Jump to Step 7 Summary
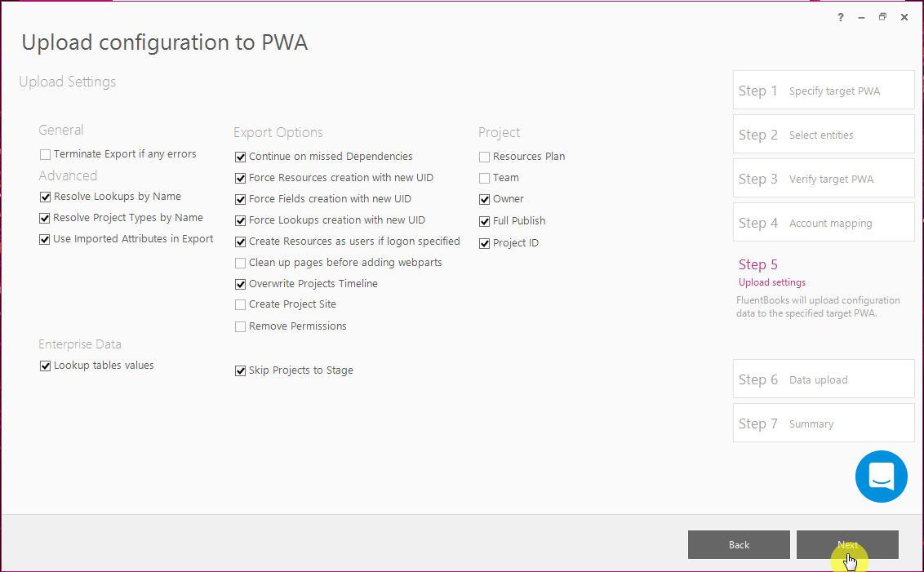This screenshot has width=924, height=572. click(x=824, y=423)
